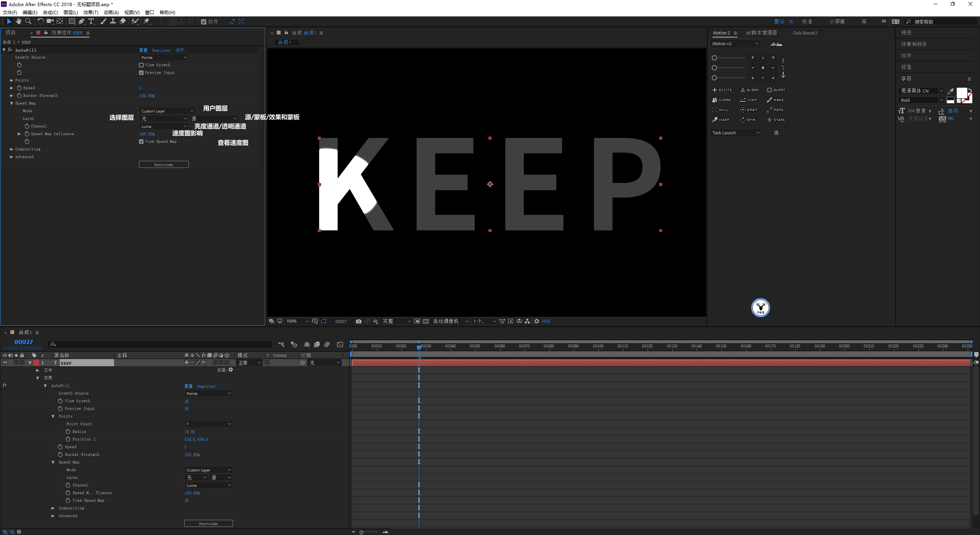
Task: Select the Puppet Pin tool
Action: pyautogui.click(x=147, y=21)
